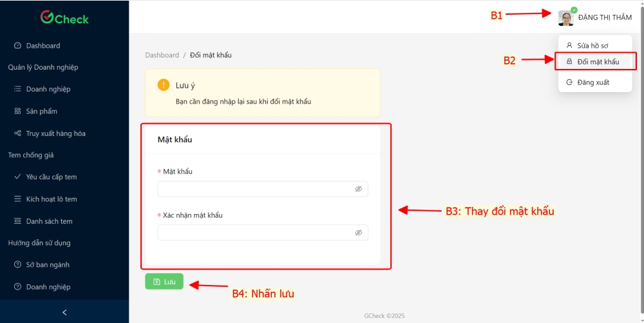The height and width of the screenshot is (323, 644).
Task: Choose Đổi mật khẩu from user dropdown
Action: [x=595, y=62]
